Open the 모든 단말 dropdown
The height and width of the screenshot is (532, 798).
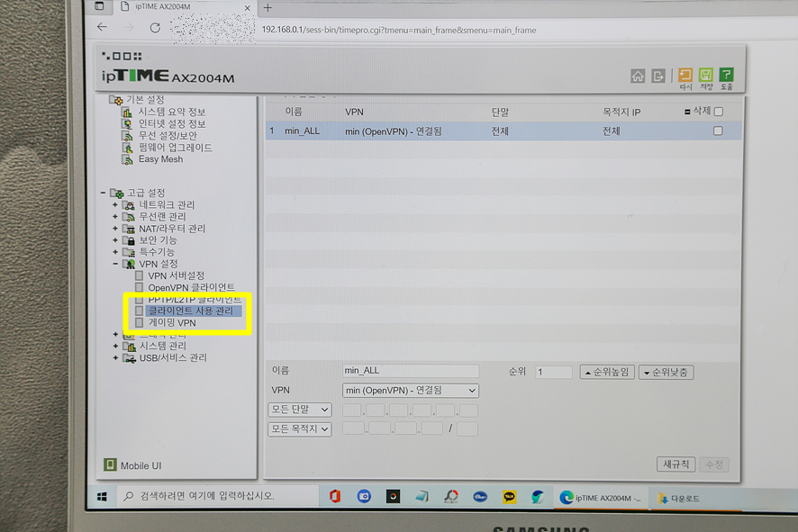(x=300, y=410)
